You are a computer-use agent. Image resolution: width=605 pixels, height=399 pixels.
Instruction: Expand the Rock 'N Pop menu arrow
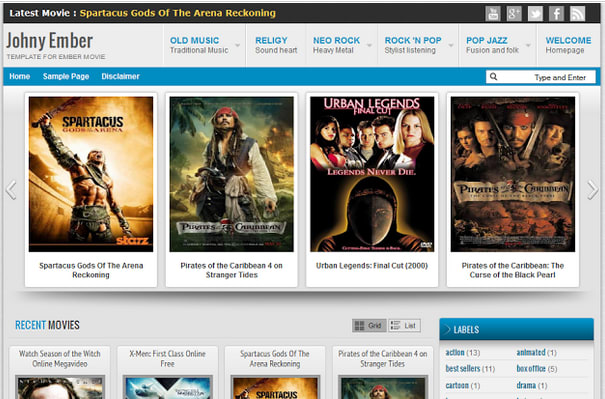point(451,46)
